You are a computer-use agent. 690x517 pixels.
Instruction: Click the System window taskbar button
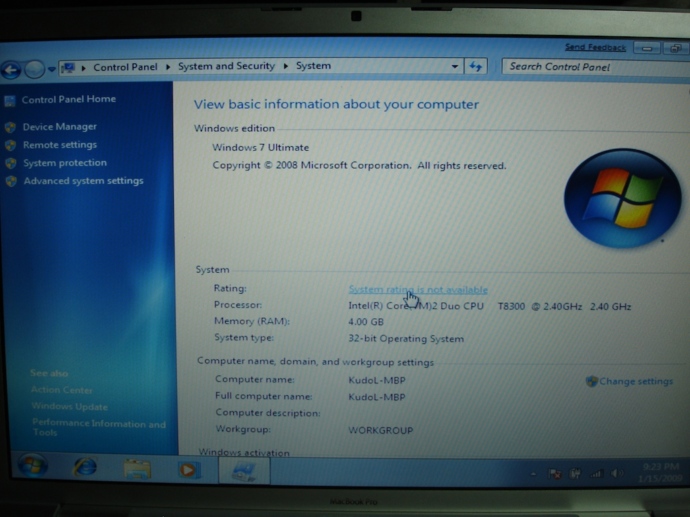tap(244, 470)
